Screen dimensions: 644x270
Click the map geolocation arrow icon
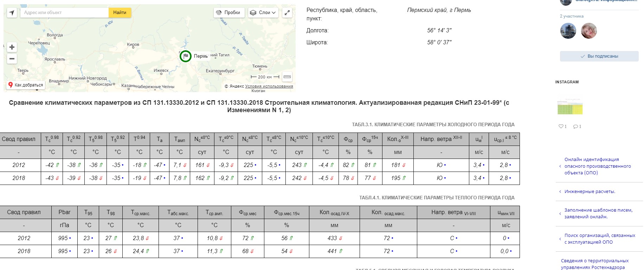(12, 13)
